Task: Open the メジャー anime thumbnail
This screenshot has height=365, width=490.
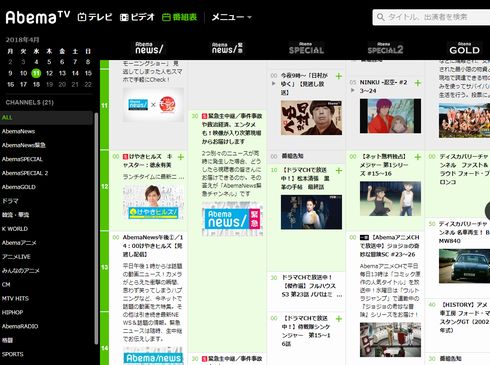Action: (x=390, y=199)
